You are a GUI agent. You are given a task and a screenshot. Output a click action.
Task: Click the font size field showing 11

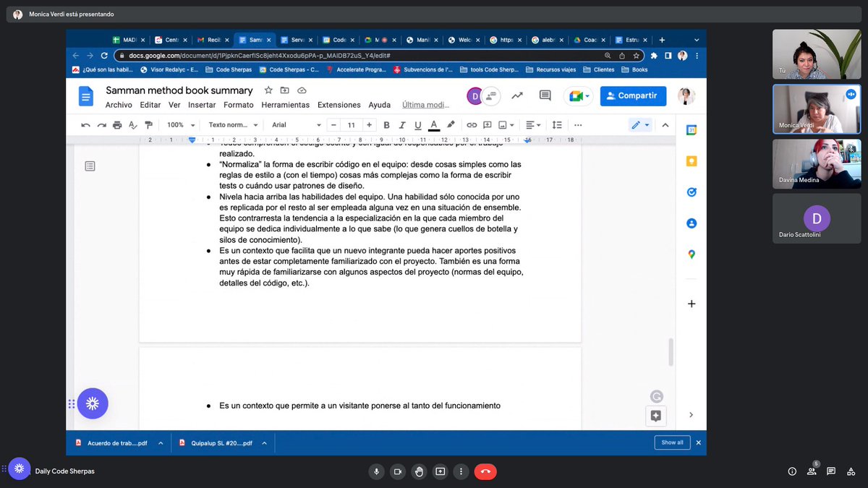pyautogui.click(x=352, y=125)
